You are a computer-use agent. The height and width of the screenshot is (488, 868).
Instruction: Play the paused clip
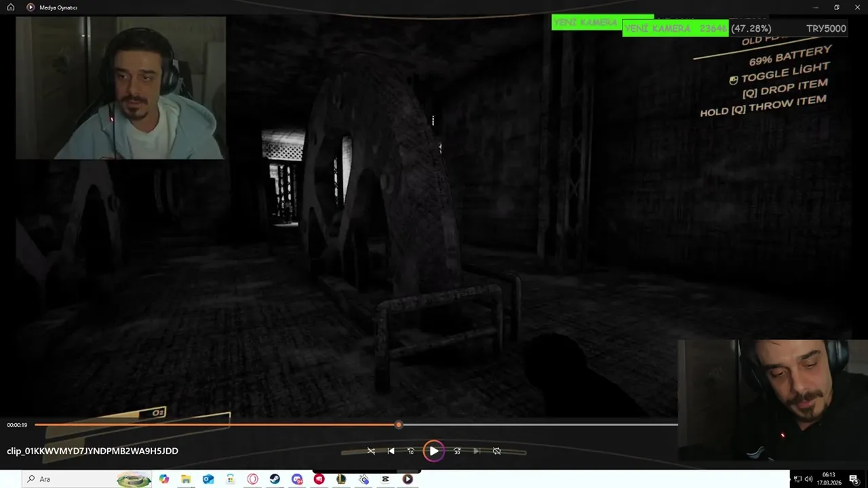click(x=433, y=451)
